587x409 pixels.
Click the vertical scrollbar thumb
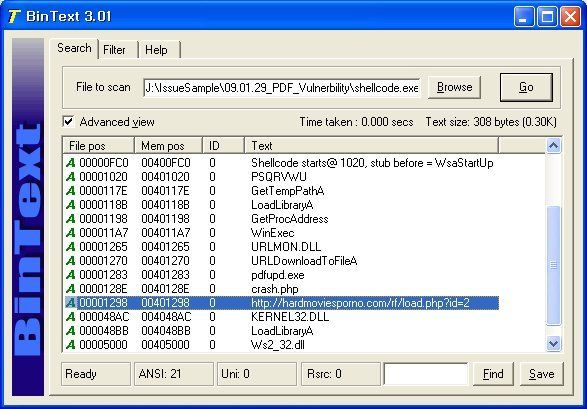[x=553, y=265]
